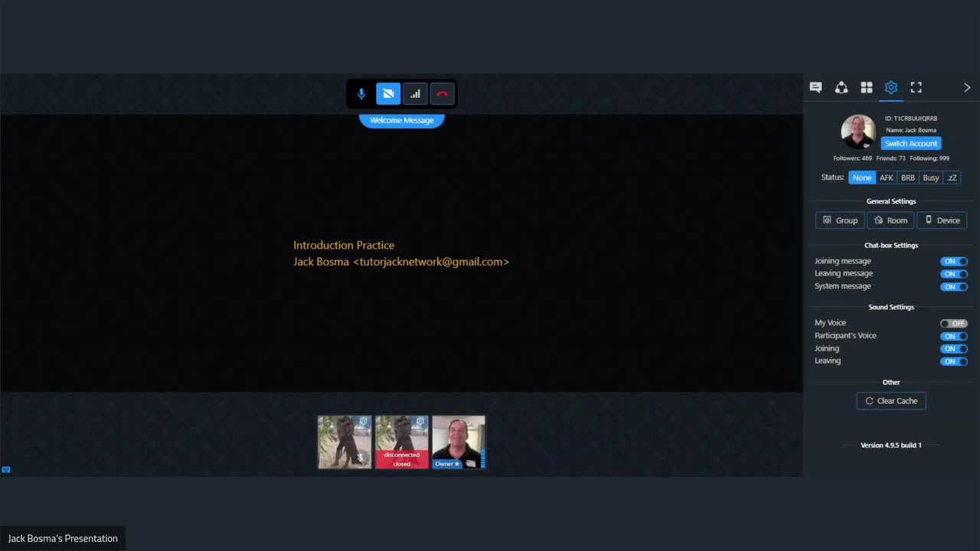This screenshot has height=551, width=980.
Task: Click the ID T1CRBUUIQRRB text
Action: (x=911, y=119)
